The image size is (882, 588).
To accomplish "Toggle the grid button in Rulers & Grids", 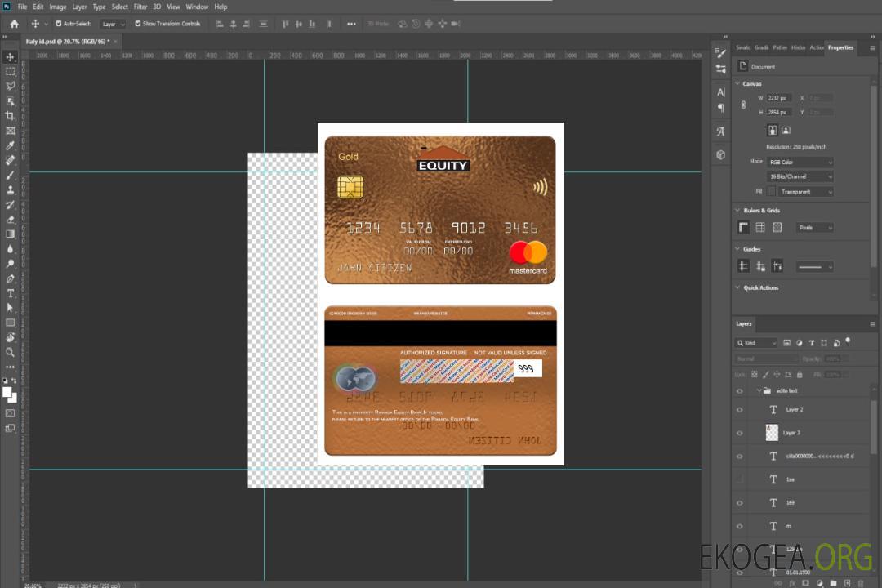I will 760,227.
